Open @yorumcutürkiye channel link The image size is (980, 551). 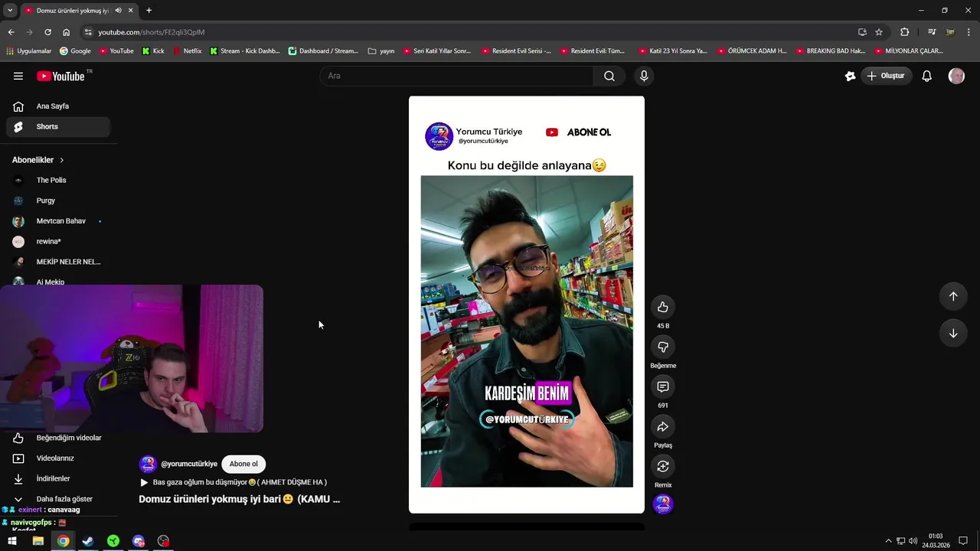[x=189, y=464]
